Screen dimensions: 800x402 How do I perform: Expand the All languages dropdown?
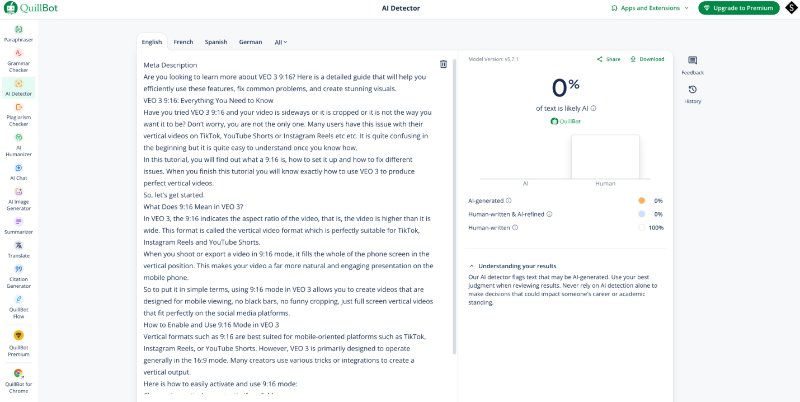280,42
